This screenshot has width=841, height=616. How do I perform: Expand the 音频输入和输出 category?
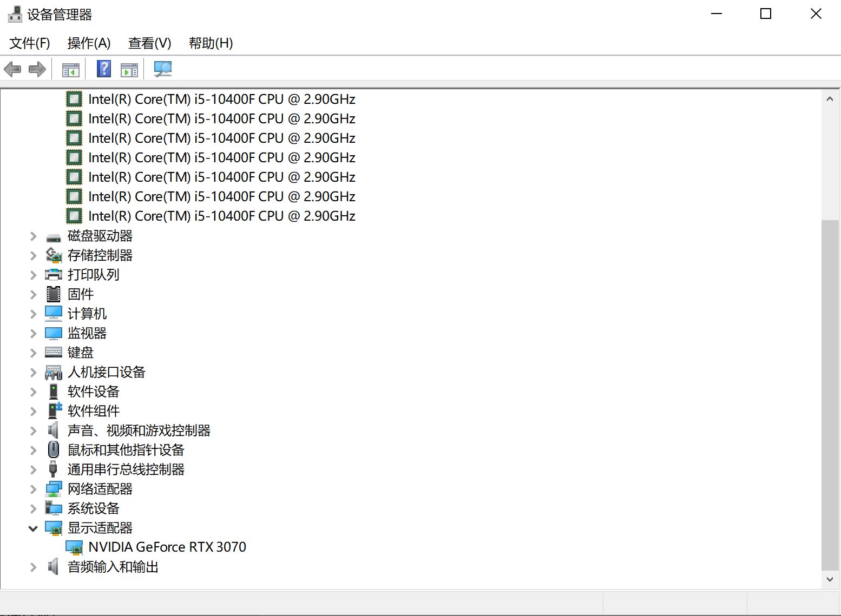[x=34, y=567]
